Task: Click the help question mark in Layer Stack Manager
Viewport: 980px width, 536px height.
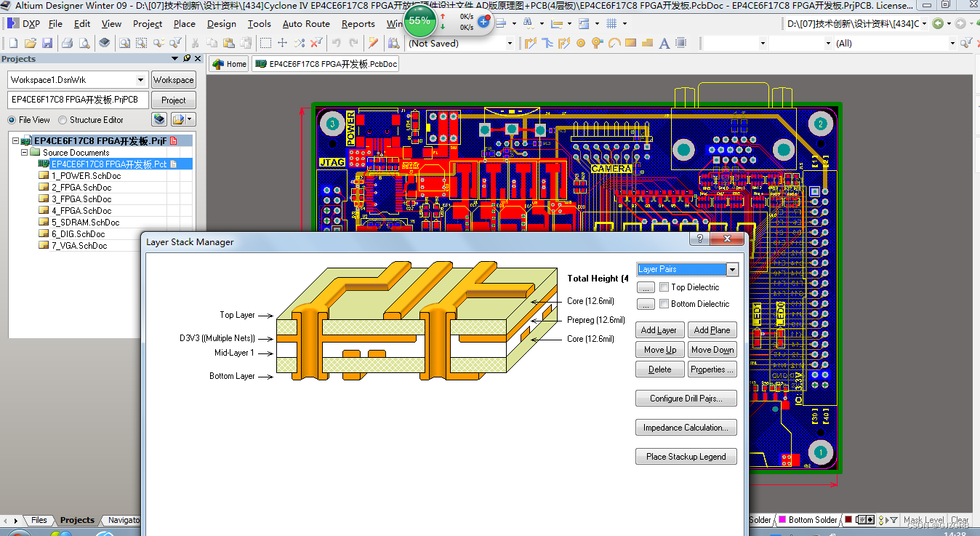Action: tap(699, 239)
